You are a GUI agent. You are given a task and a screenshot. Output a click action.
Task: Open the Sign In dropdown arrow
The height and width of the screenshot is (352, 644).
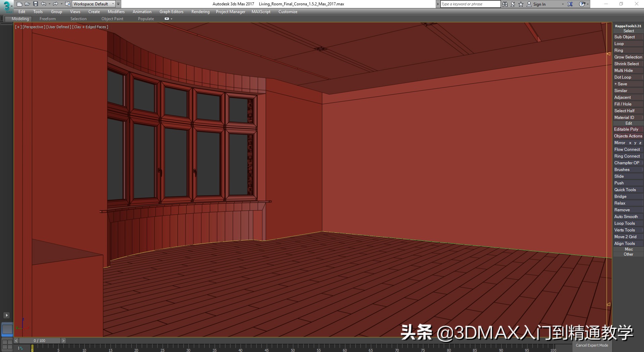point(563,4)
